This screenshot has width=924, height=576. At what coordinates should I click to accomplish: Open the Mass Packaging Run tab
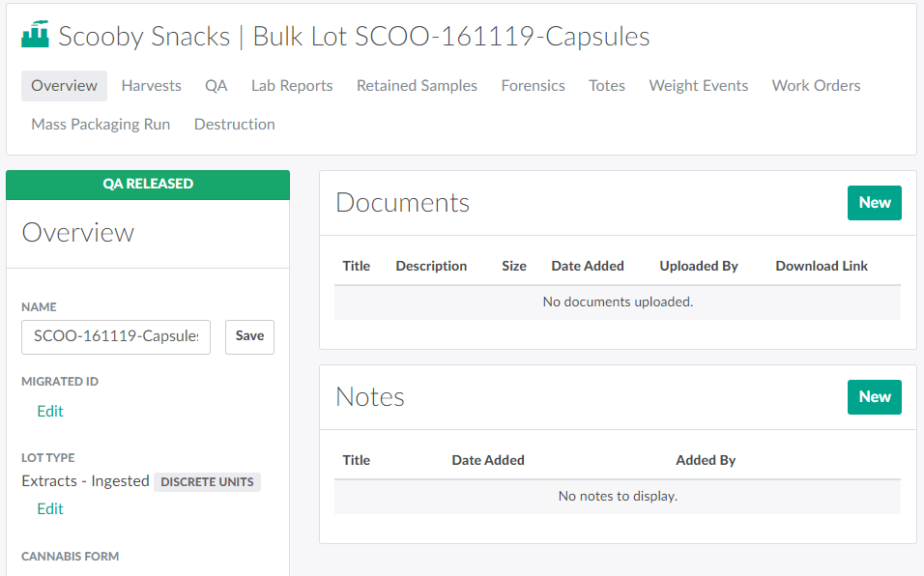point(101,125)
